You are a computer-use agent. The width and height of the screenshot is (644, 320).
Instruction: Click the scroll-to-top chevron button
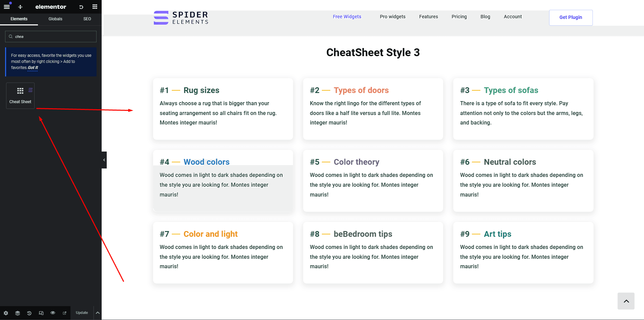coord(626,301)
